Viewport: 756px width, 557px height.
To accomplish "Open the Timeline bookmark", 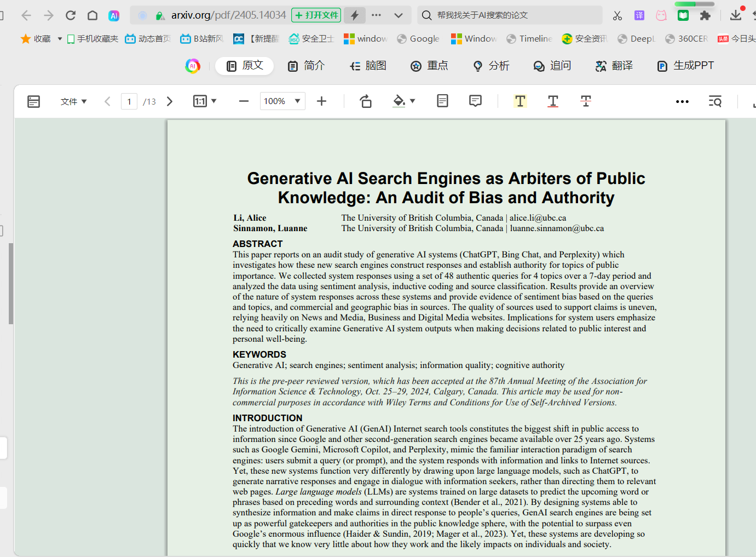I will [529, 38].
